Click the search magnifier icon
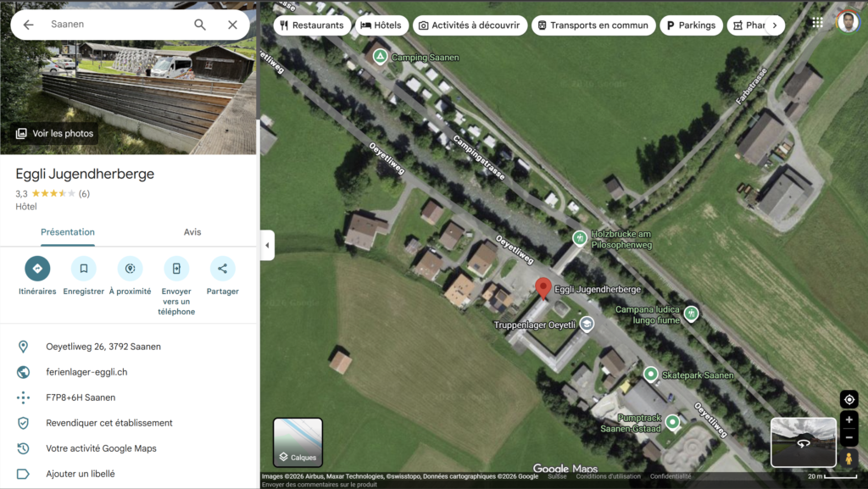The height and width of the screenshot is (489, 868). coord(200,25)
